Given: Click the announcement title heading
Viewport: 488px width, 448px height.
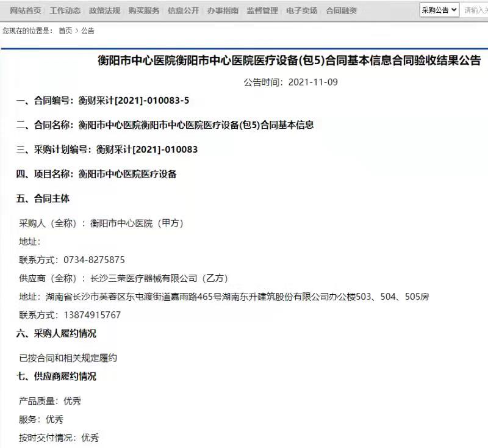Looking at the screenshot, I should (x=289, y=60).
